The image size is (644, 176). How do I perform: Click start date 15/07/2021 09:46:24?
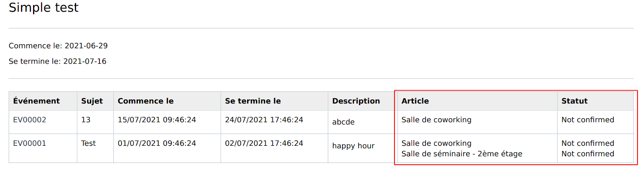(x=157, y=120)
